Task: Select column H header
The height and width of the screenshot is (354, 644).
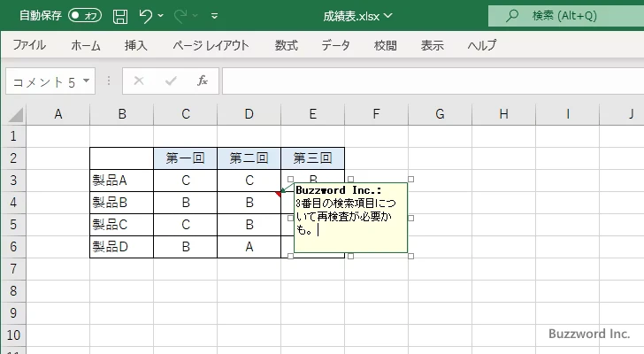Action: coord(503,114)
